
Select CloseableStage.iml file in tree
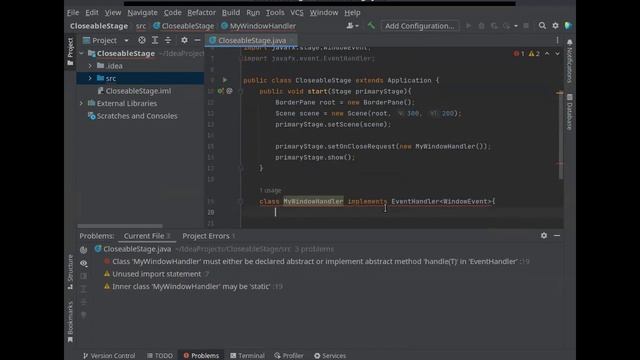coord(138,91)
